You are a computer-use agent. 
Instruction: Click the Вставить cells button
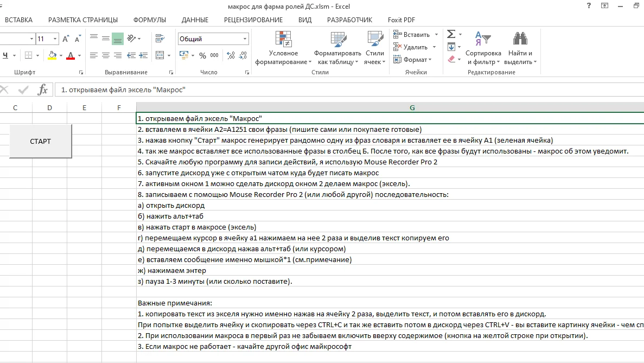pyautogui.click(x=412, y=35)
